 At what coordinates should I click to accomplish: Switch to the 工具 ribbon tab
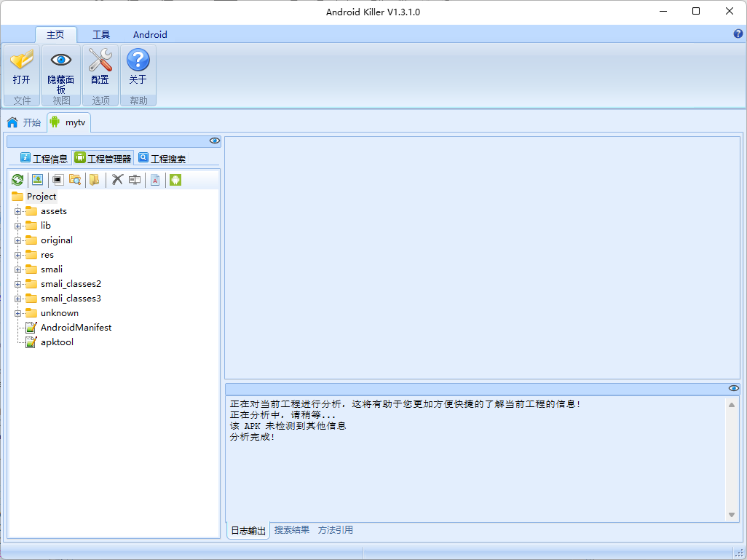[101, 35]
